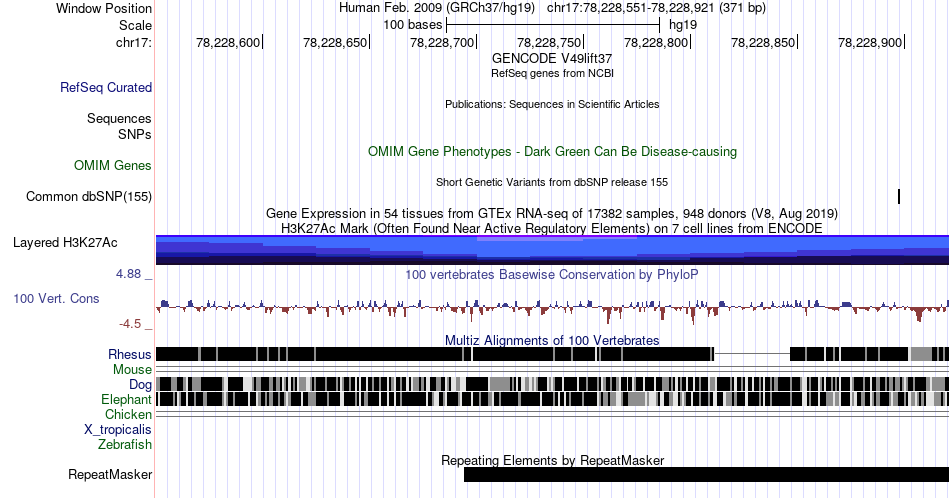
Task: Click the Sequences track label
Action: (119, 118)
